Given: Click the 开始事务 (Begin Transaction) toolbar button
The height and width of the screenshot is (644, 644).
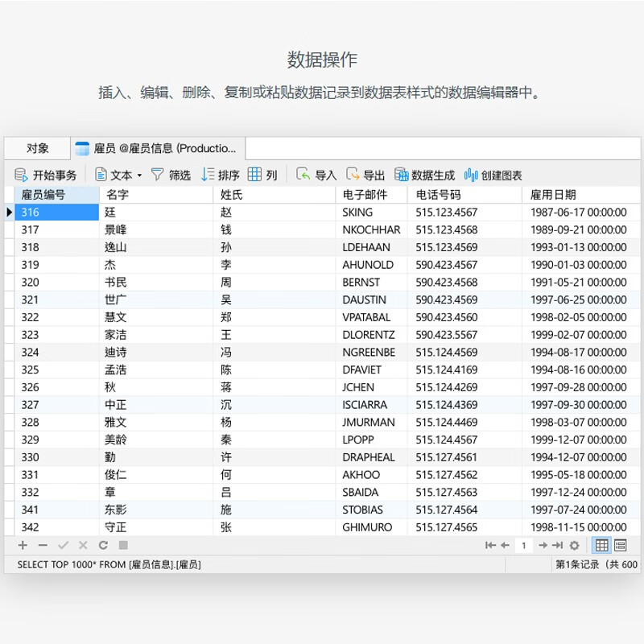Looking at the screenshot, I should 47,175.
